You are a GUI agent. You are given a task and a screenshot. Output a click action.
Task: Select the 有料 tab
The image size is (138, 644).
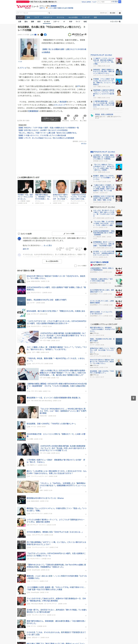tap(95, 17)
